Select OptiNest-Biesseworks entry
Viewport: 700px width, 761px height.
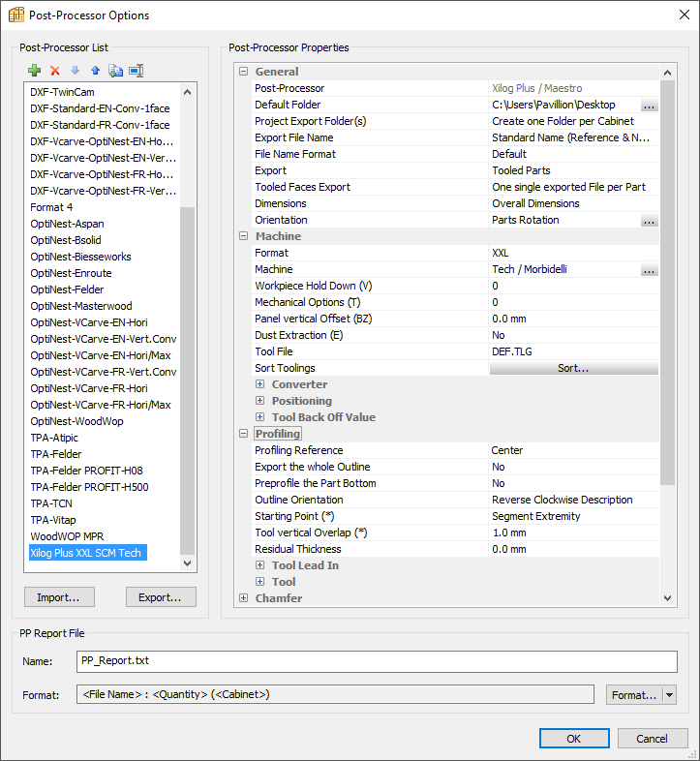(x=80, y=257)
